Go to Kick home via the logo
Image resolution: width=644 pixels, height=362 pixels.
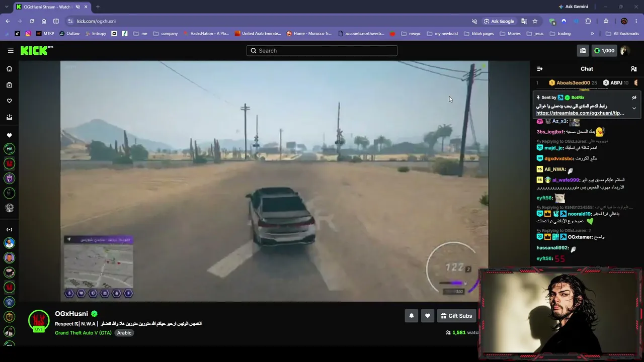click(x=36, y=50)
